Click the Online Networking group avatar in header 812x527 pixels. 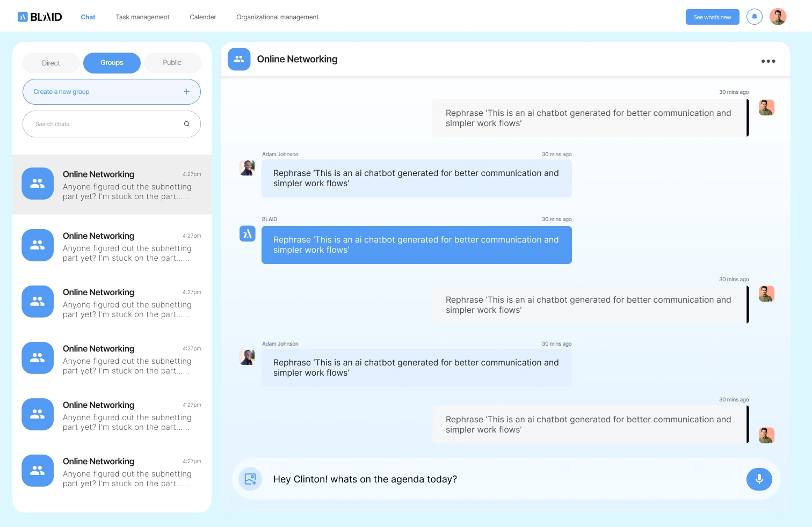coord(239,59)
